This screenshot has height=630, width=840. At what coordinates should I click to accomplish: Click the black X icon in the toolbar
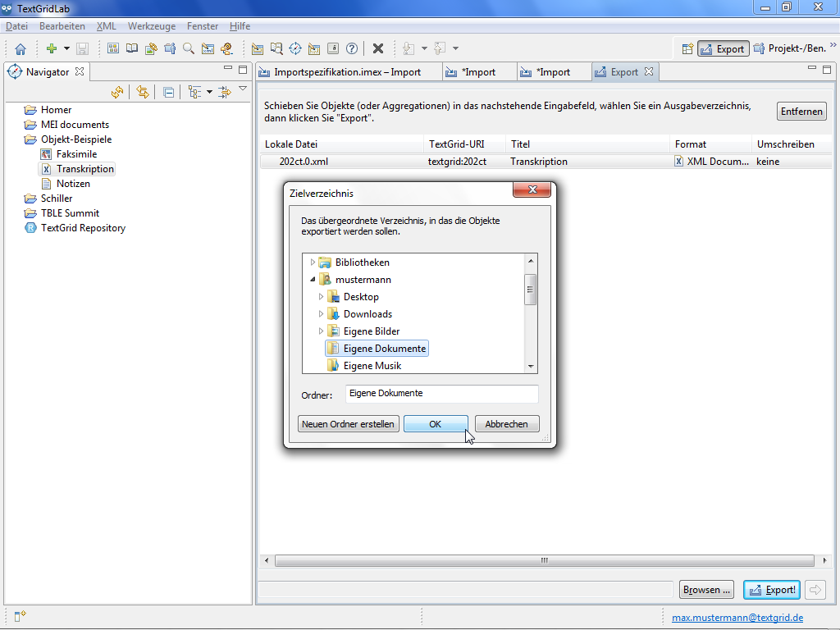(378, 49)
